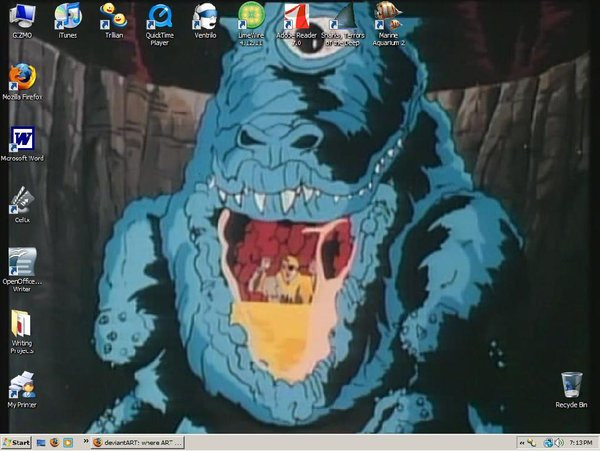The height and width of the screenshot is (451, 600).
Task: Switch to the deviantART taskbar window
Action: 138,443
